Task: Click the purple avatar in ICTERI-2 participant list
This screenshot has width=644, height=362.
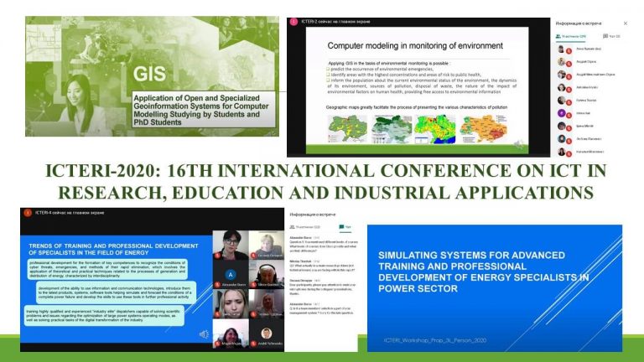Action: coord(562,113)
